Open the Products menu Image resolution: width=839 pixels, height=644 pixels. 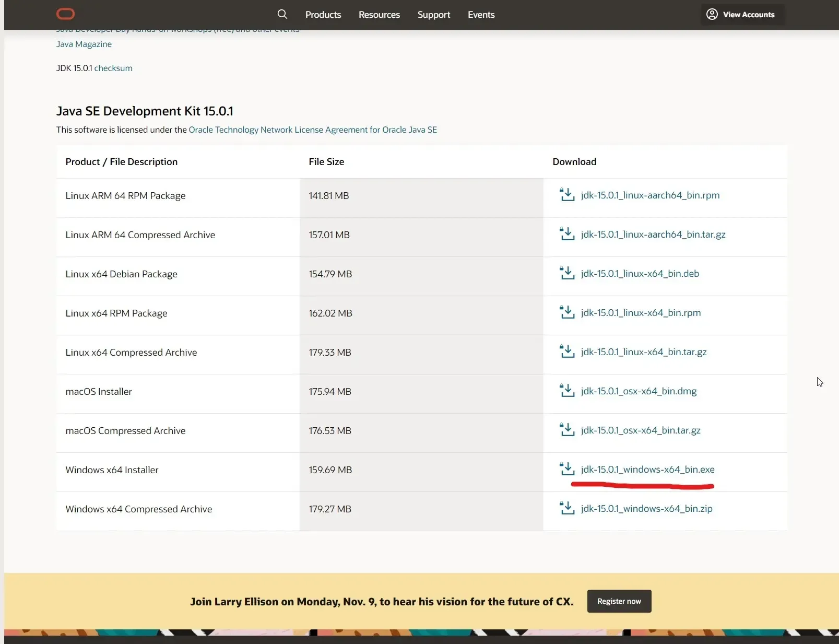(x=323, y=15)
